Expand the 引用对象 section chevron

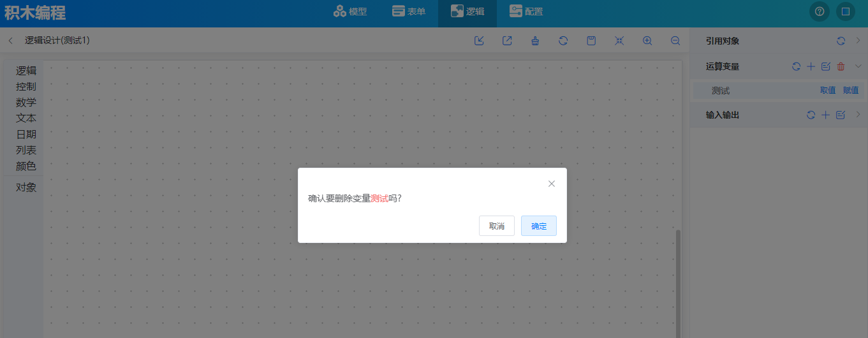858,41
